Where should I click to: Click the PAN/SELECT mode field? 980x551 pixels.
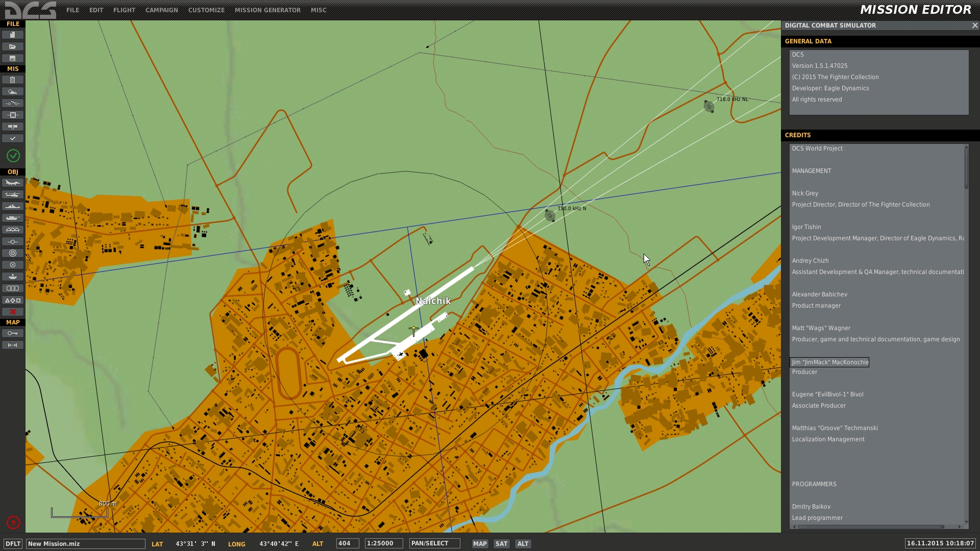[x=435, y=544]
